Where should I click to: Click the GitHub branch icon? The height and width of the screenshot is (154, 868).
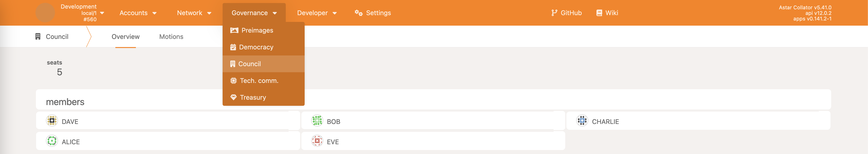pos(554,13)
